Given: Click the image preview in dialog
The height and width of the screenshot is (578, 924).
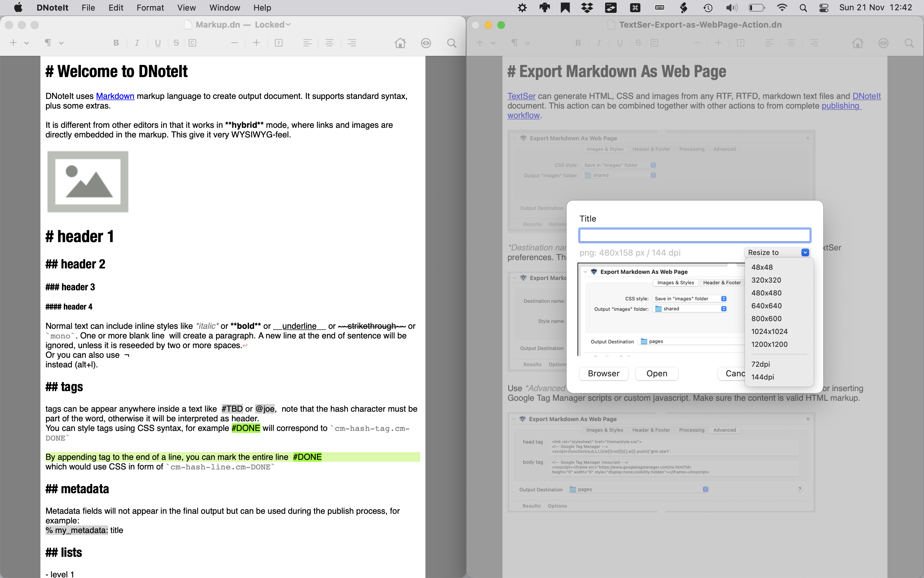Looking at the screenshot, I should pos(661,310).
